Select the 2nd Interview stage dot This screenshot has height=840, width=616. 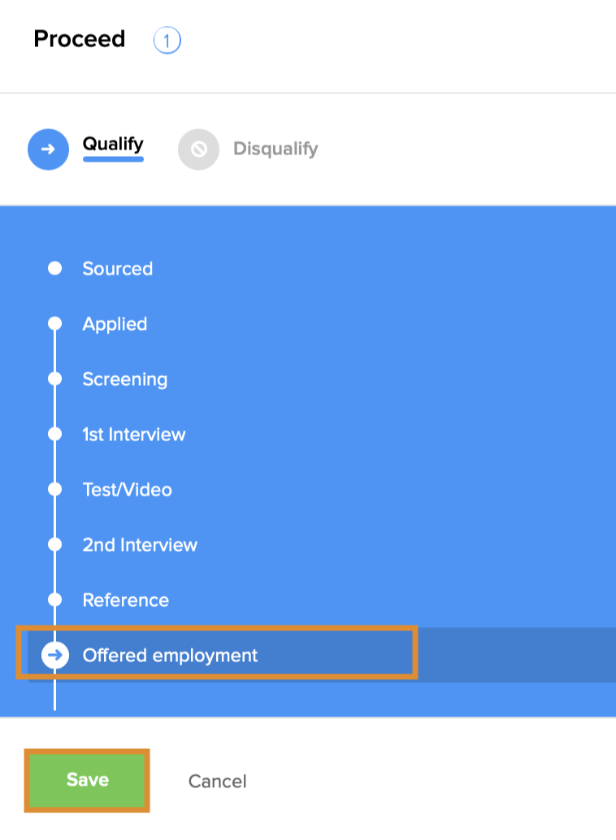pos(54,545)
